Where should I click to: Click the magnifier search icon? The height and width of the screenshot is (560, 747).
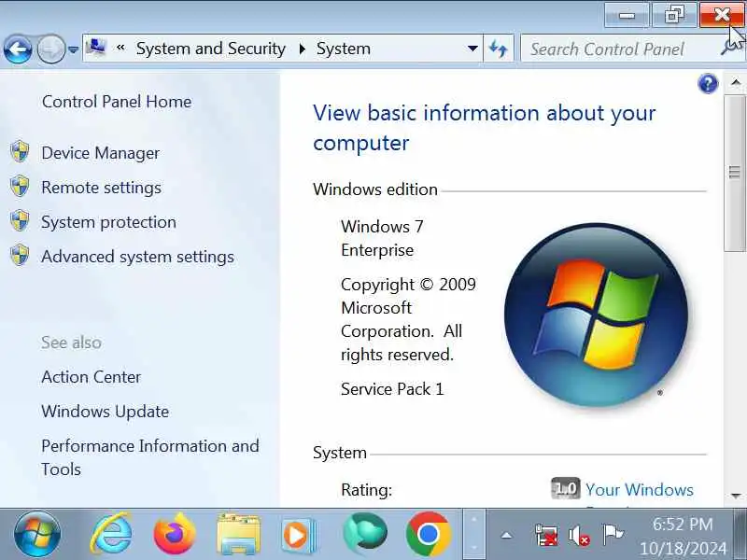click(730, 48)
